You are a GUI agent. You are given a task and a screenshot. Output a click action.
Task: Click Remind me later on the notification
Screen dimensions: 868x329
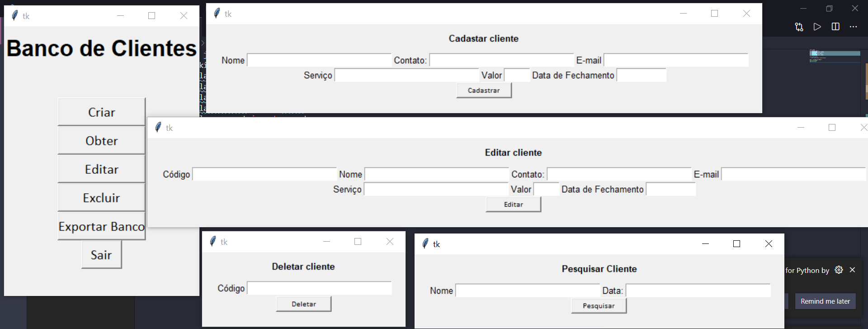825,301
